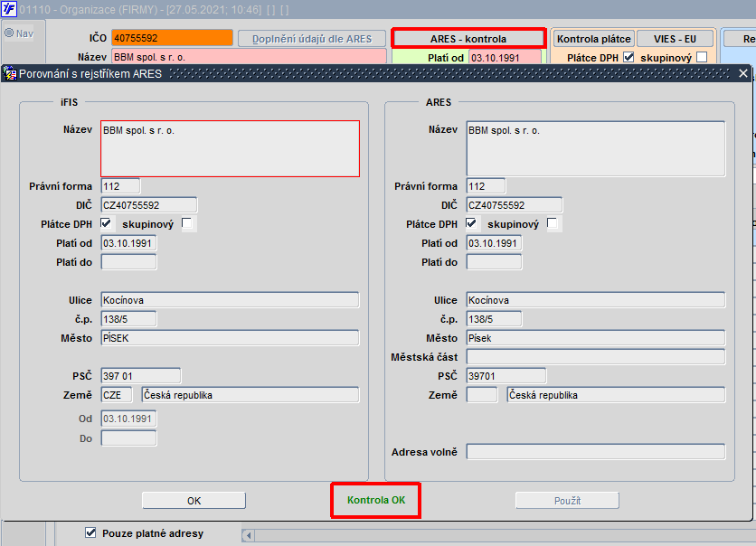Click the Kontrola OK status text
Screen dimensions: 756x546
(376, 500)
